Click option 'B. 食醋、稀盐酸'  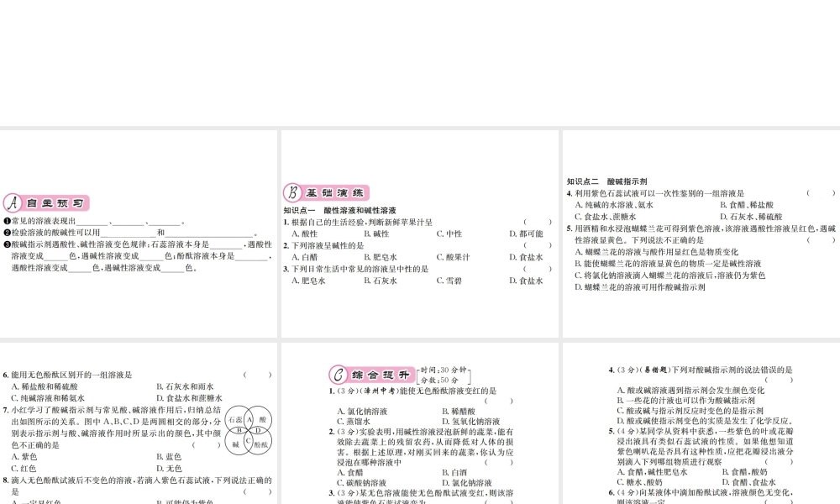[747, 205]
